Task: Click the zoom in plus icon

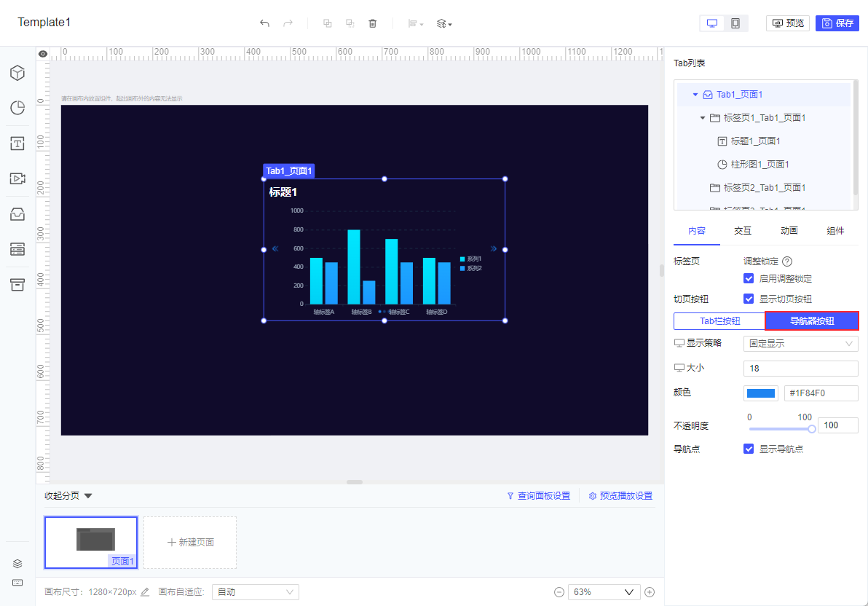Action: [650, 592]
